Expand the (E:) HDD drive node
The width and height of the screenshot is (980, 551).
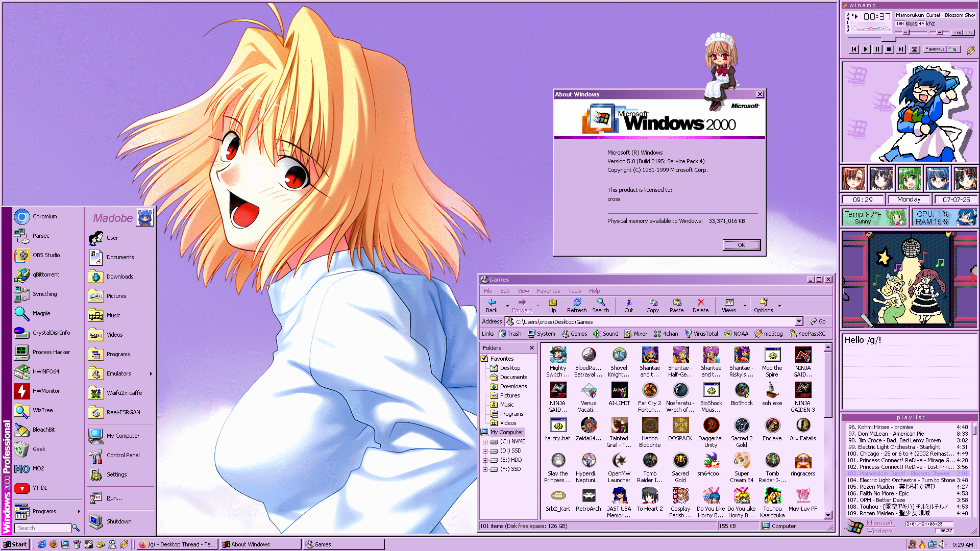tap(485, 460)
